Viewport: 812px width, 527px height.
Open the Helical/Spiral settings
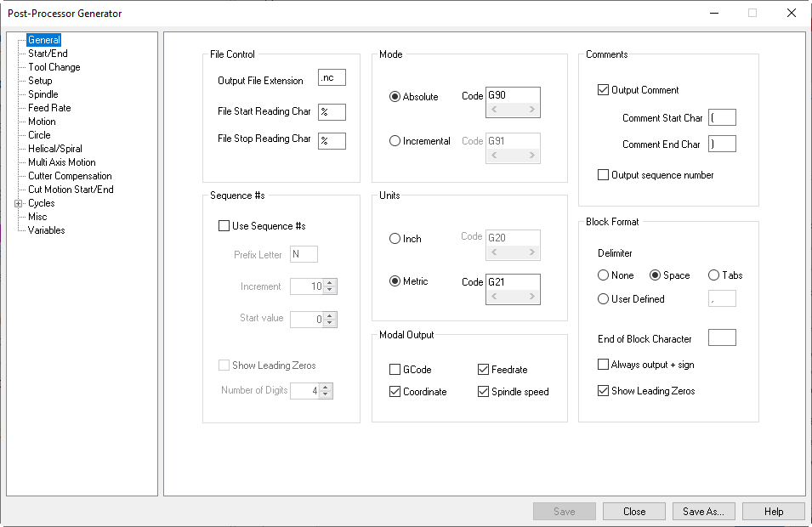pyautogui.click(x=56, y=148)
